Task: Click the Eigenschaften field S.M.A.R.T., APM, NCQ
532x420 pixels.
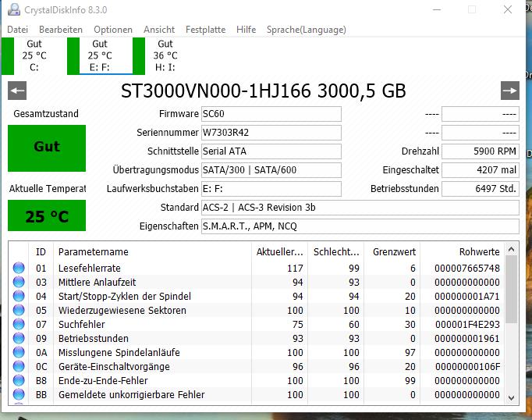Action: [x=360, y=226]
